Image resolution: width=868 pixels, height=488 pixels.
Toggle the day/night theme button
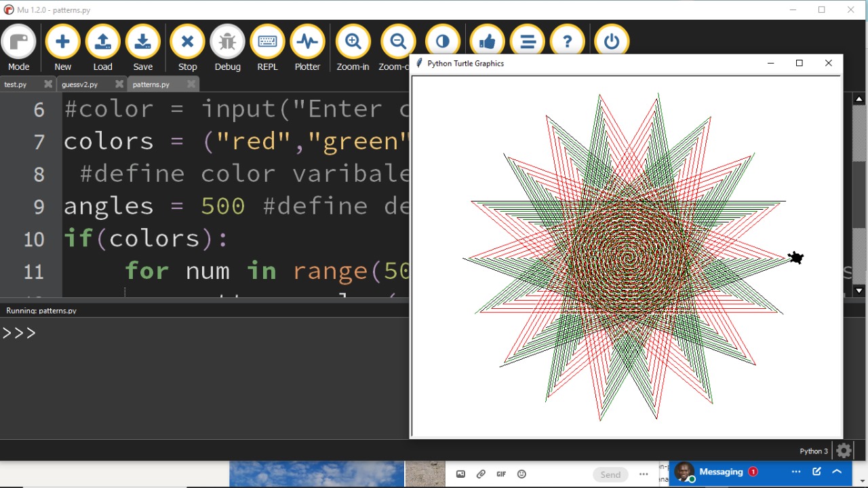(442, 41)
